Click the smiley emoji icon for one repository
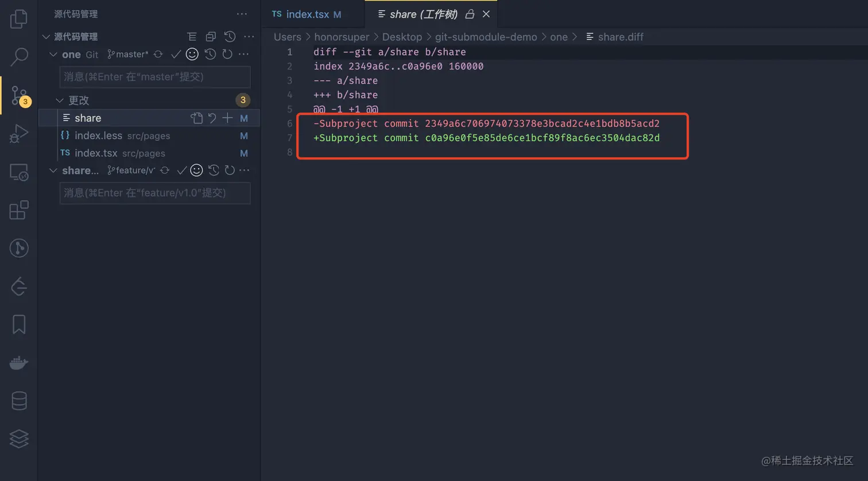The width and height of the screenshot is (868, 481). [x=192, y=55]
